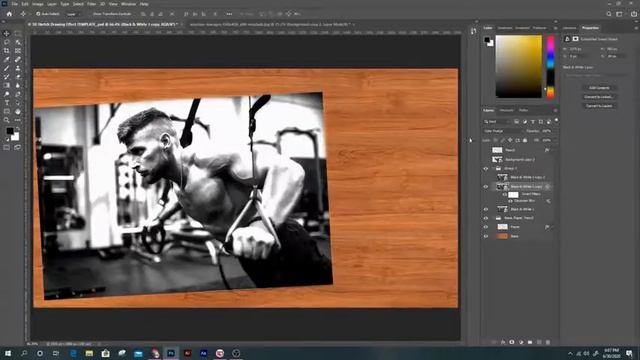Hide the Paper layer
The height and width of the screenshot is (360, 640).
pos(486,227)
